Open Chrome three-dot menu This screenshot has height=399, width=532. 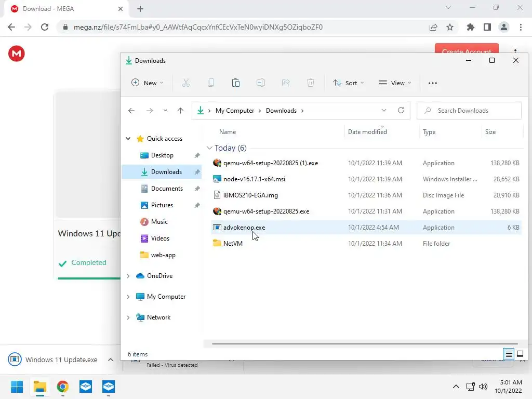point(521,27)
